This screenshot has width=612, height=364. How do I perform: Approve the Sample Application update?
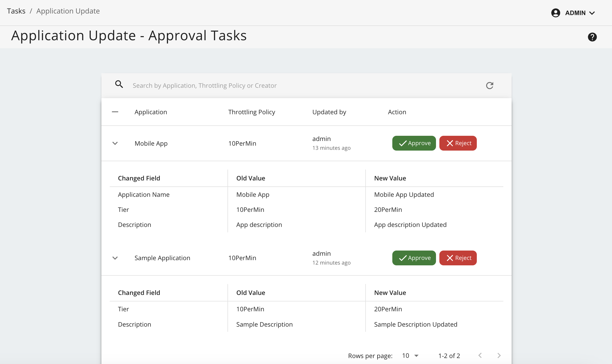[x=414, y=258]
